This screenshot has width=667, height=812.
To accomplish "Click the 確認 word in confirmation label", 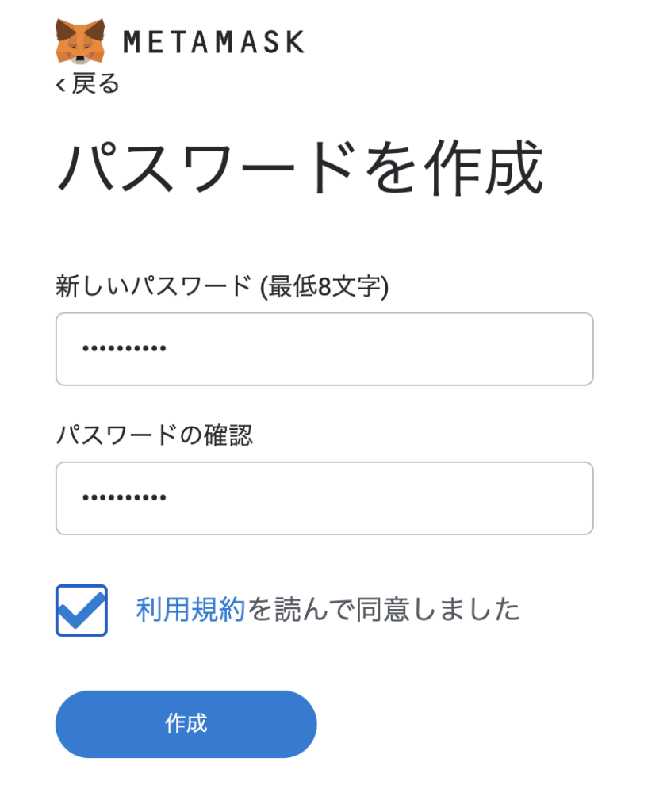I will 230,435.
